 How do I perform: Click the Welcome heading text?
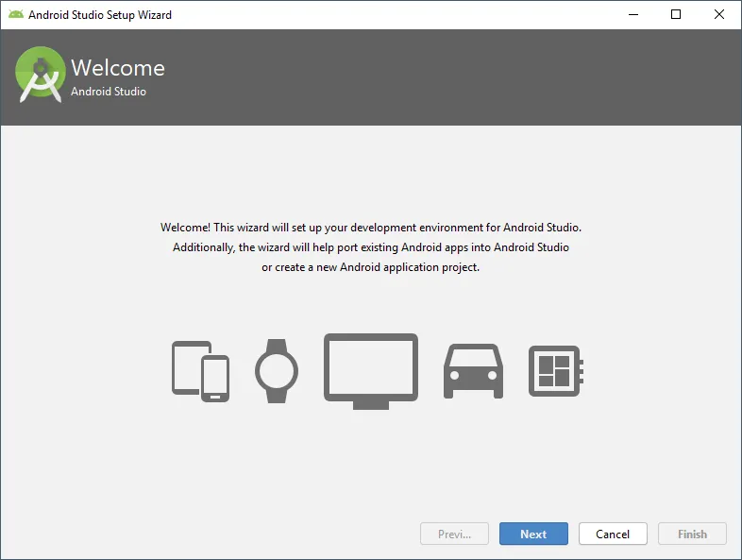pos(118,68)
